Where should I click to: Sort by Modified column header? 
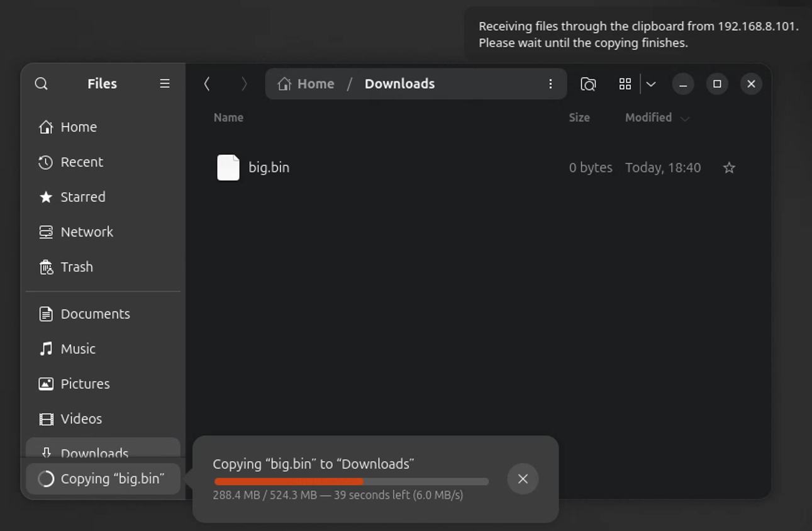[657, 118]
